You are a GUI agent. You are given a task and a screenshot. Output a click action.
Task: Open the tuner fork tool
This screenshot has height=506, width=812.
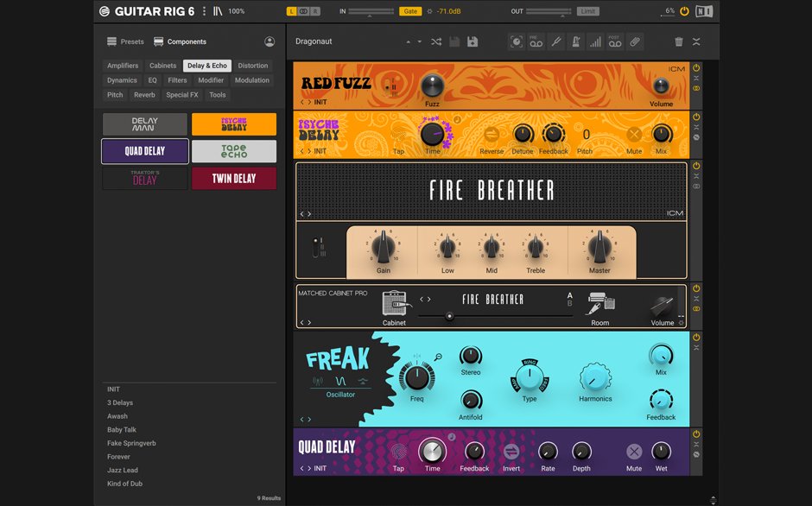coord(556,41)
